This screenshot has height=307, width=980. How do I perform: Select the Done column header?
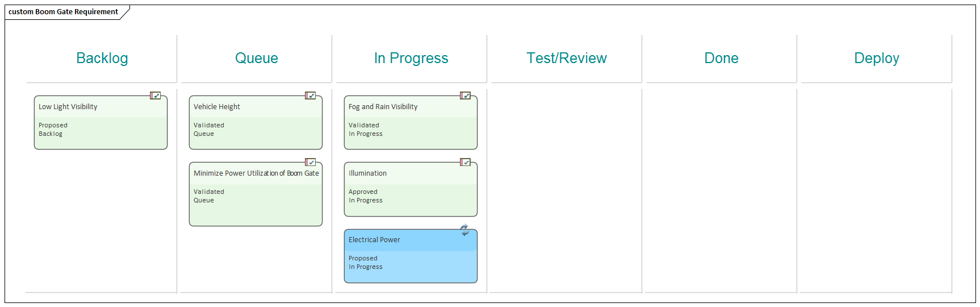tap(721, 58)
